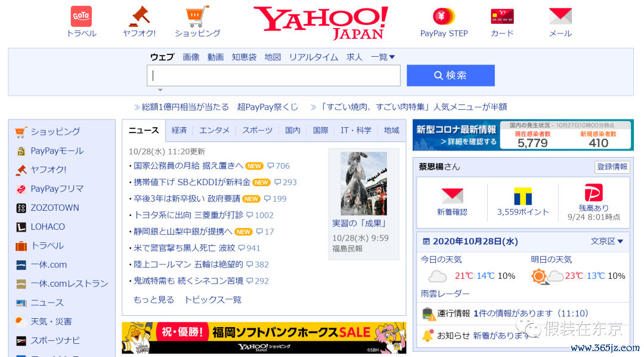The width and height of the screenshot is (644, 357).
Task: Switch to the 経済 news tab
Action: click(x=179, y=130)
